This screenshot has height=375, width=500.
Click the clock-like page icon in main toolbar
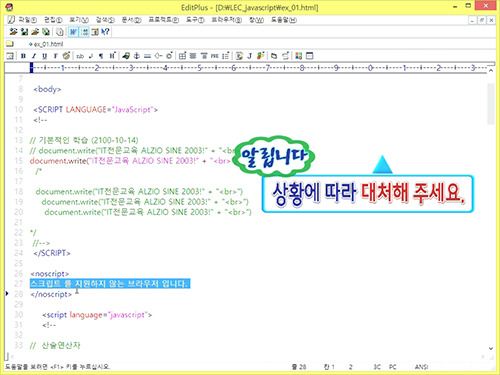point(60,32)
